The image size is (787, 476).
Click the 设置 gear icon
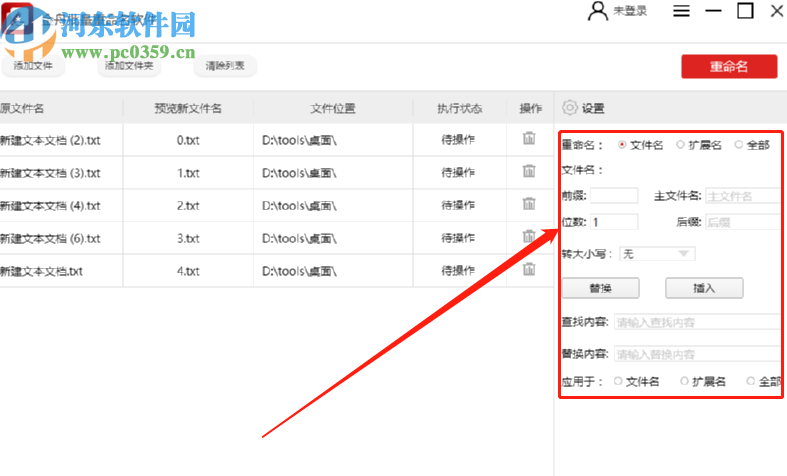(x=570, y=107)
